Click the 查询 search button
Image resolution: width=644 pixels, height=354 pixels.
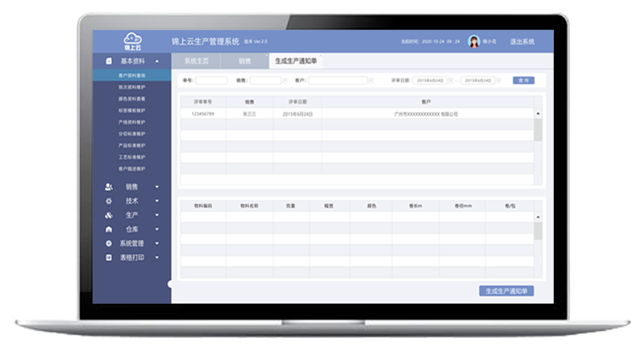pos(523,80)
